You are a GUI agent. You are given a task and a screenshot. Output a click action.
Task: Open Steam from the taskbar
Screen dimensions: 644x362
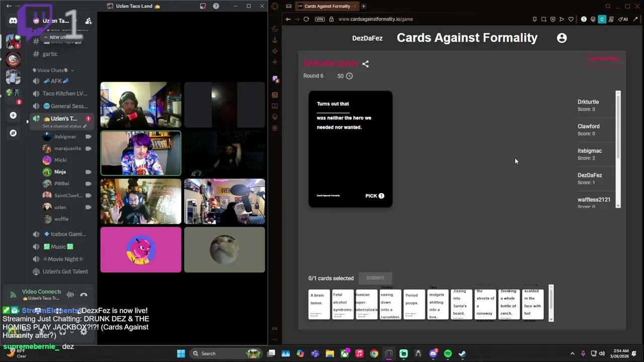(462, 353)
